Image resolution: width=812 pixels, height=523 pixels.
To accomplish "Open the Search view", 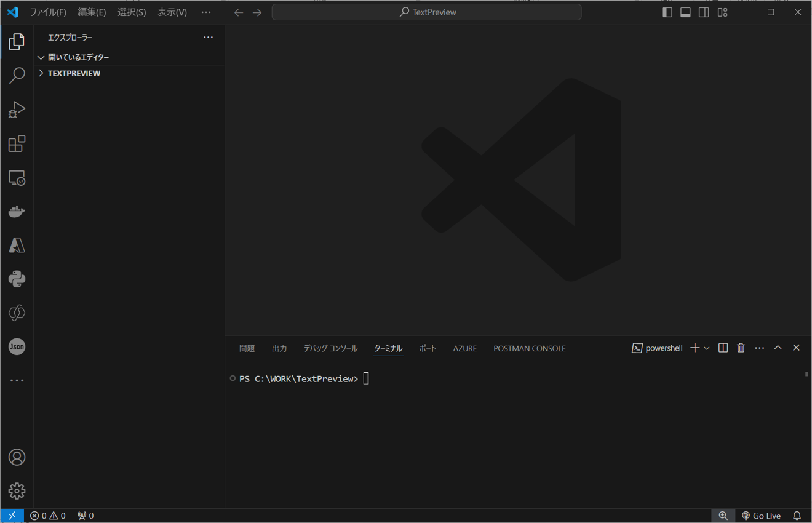I will (x=17, y=76).
